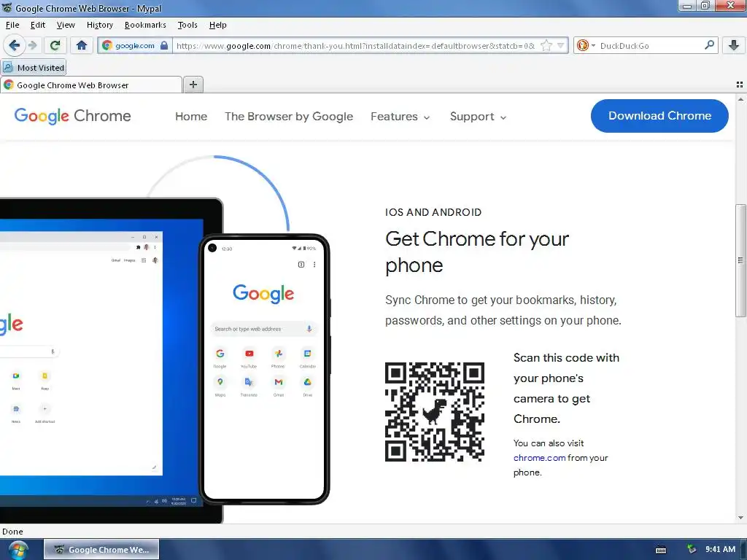Click the vertical scrollbar thumb

(740, 260)
